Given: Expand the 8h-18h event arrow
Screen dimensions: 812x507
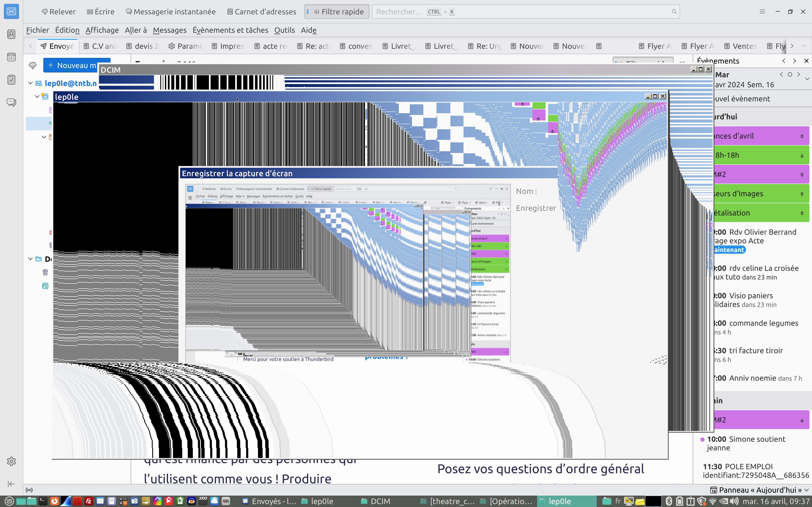Looking at the screenshot, I should click(802, 155).
